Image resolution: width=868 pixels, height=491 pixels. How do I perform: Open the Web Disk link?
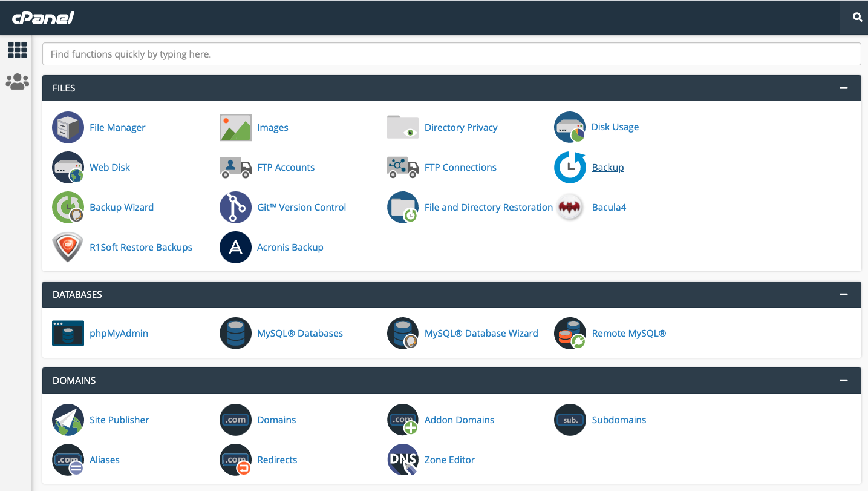tap(109, 167)
